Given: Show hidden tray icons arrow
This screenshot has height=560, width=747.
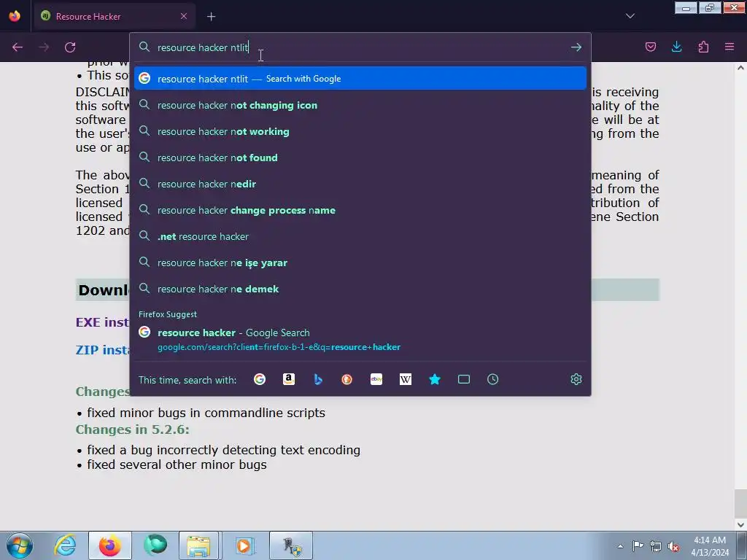Looking at the screenshot, I should pos(620,546).
